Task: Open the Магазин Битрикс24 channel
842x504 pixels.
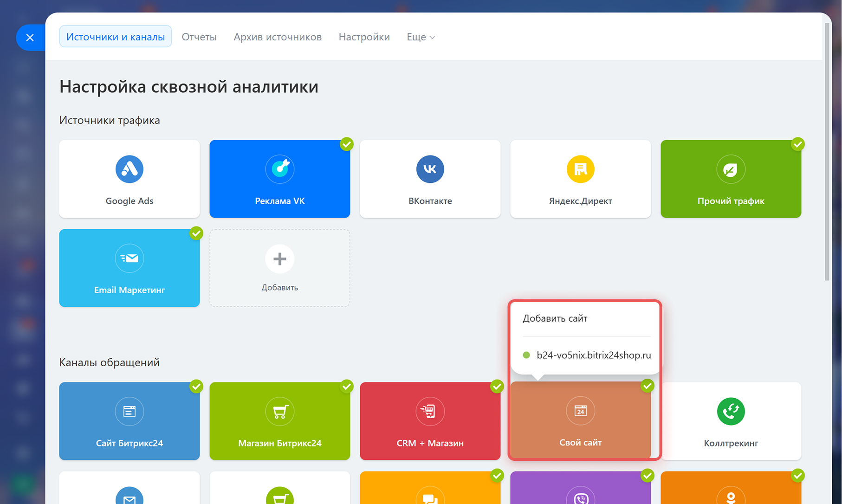Action: pos(280,421)
